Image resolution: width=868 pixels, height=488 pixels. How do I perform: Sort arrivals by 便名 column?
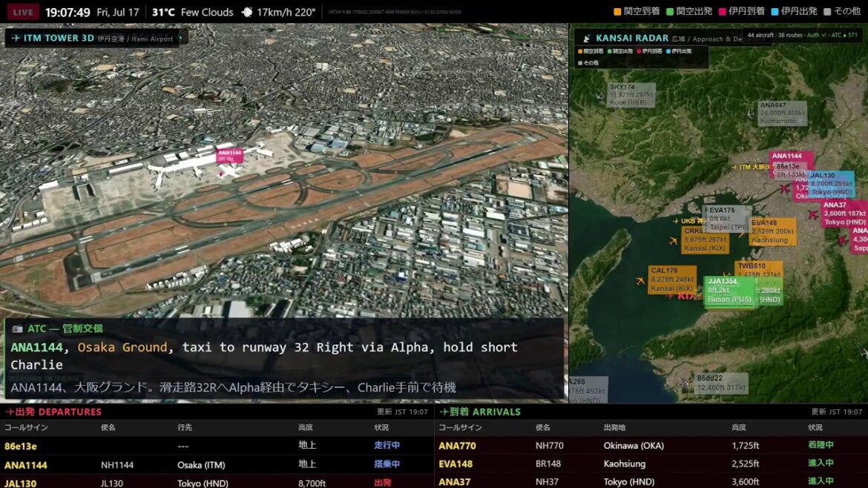[543, 428]
